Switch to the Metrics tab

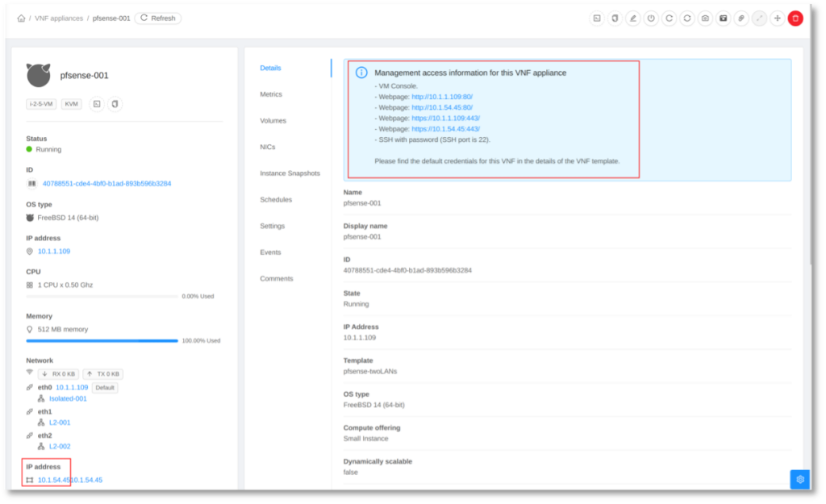point(271,94)
